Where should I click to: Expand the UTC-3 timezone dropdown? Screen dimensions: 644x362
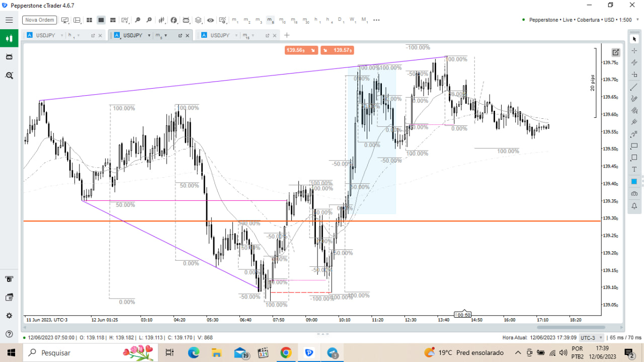[x=587, y=338]
